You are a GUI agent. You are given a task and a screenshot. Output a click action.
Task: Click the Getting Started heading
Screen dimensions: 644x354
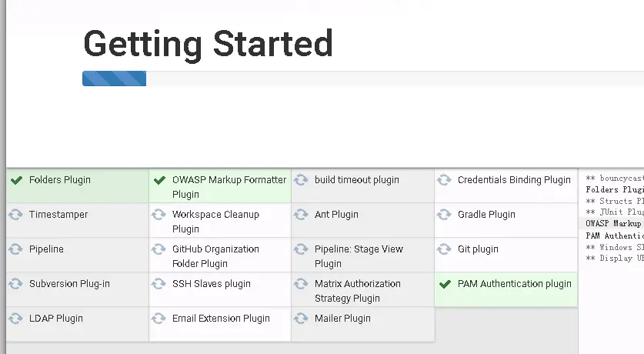(208, 43)
